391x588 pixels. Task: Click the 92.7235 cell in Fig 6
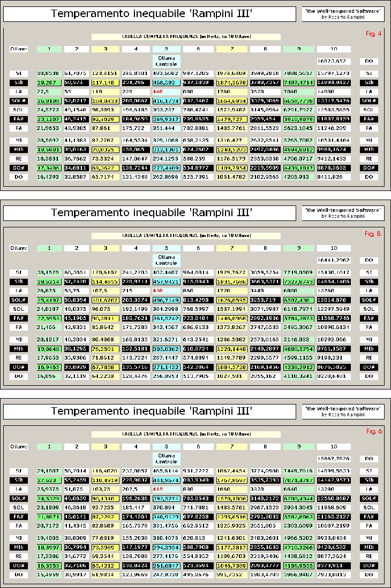(x=106, y=507)
